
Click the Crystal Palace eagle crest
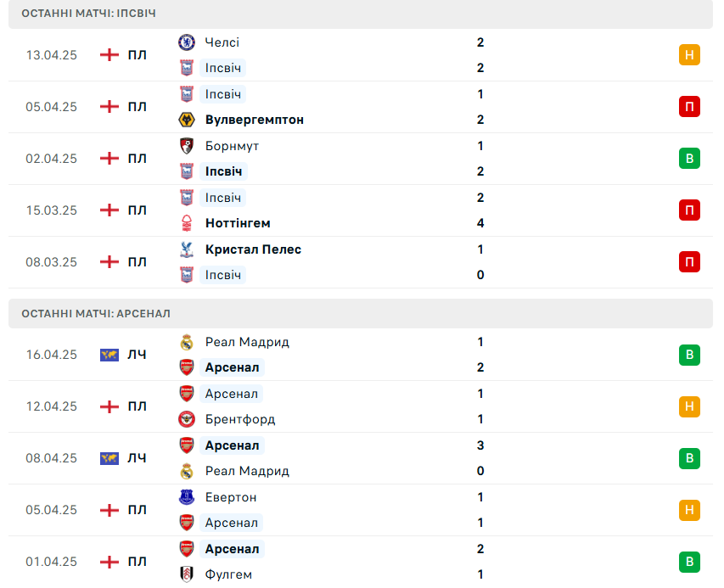[x=187, y=249]
